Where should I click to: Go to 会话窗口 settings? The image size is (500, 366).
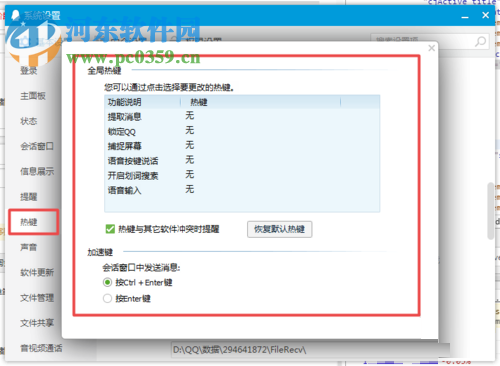(x=37, y=146)
